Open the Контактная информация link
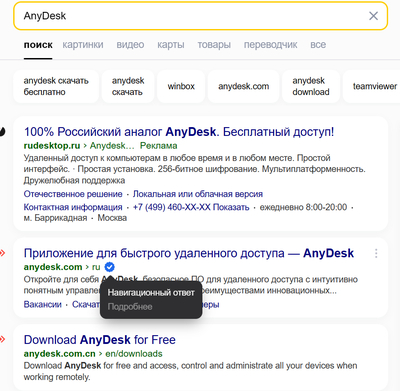Screen dimensions: 400x391 [73, 207]
